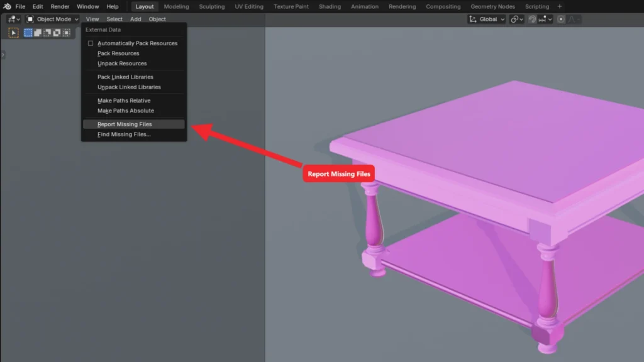Image resolution: width=644 pixels, height=362 pixels.
Task: Switch to the Modeling workspace tab
Action: point(176,6)
